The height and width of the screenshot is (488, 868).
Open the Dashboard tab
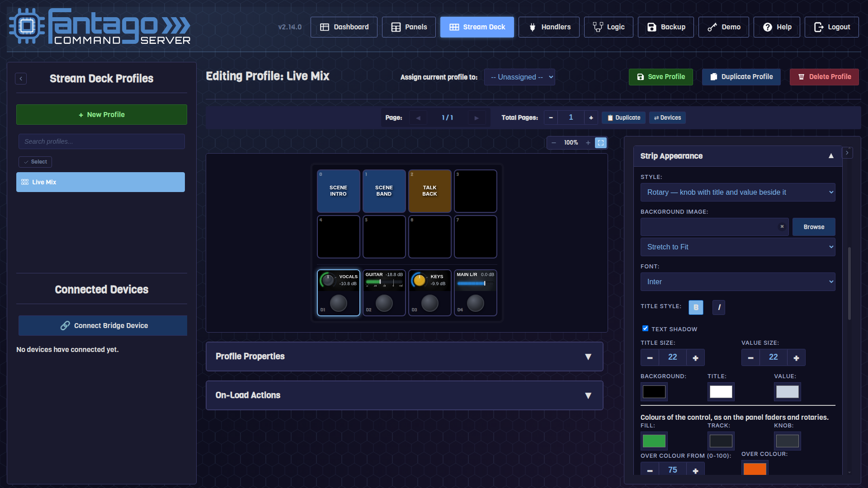pos(344,27)
